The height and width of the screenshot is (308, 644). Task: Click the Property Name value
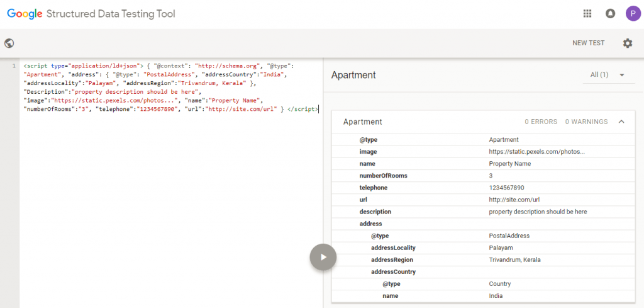(x=509, y=164)
